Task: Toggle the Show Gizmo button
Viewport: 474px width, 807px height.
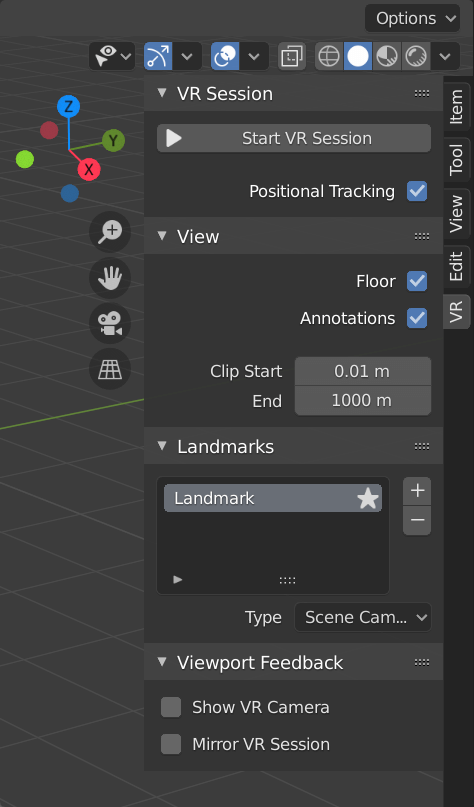Action: [158, 56]
